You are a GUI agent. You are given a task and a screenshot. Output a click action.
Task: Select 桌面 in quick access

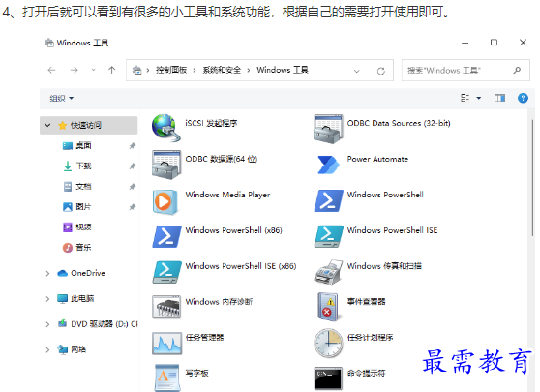pos(76,146)
